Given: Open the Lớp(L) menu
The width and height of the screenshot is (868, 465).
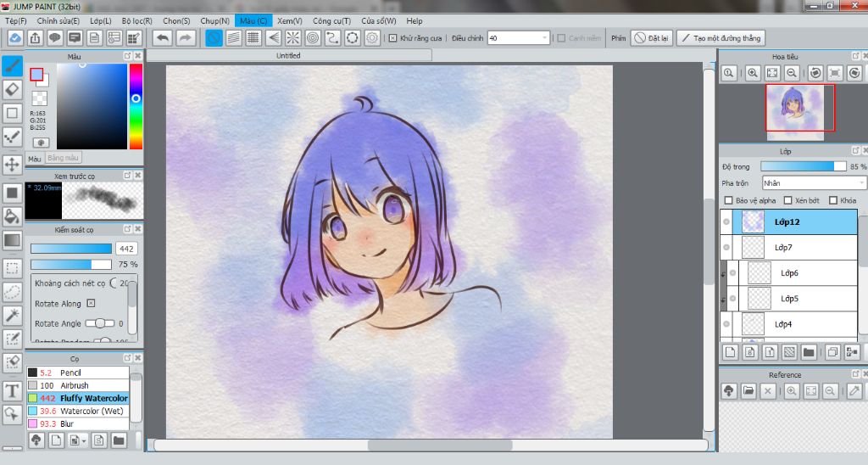Looking at the screenshot, I should coord(100,20).
